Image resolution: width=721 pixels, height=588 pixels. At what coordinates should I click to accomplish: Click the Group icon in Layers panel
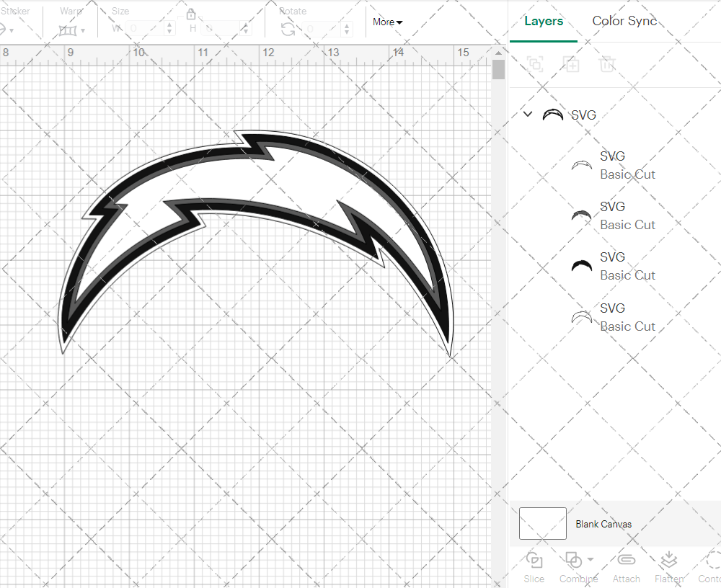point(535,64)
